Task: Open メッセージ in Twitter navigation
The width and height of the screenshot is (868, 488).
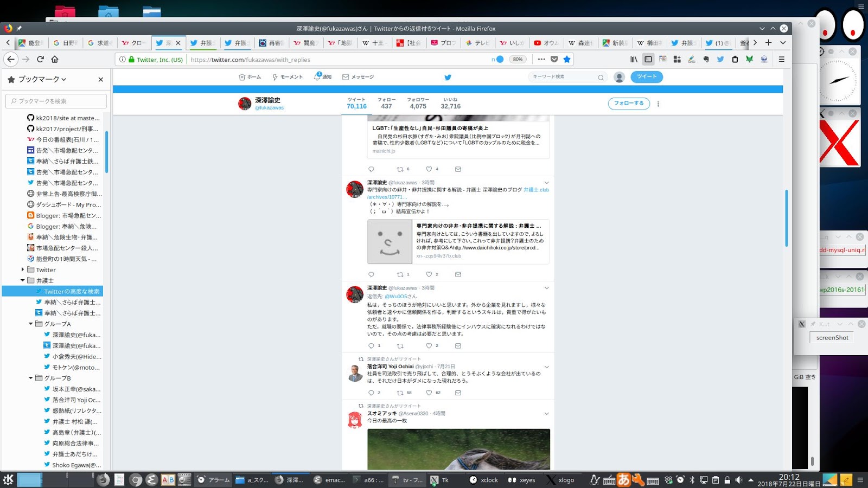Action: [358, 77]
